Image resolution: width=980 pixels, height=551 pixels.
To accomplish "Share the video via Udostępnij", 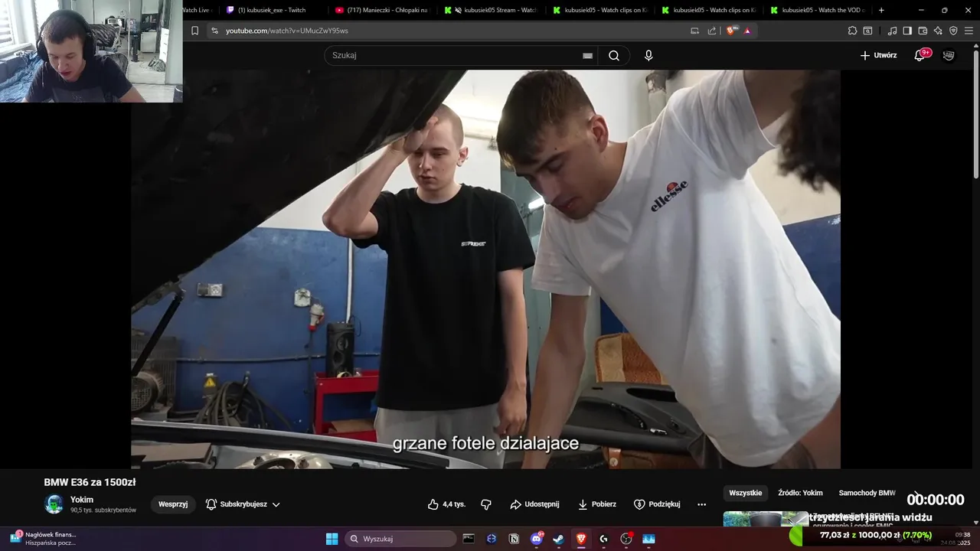I will point(534,504).
